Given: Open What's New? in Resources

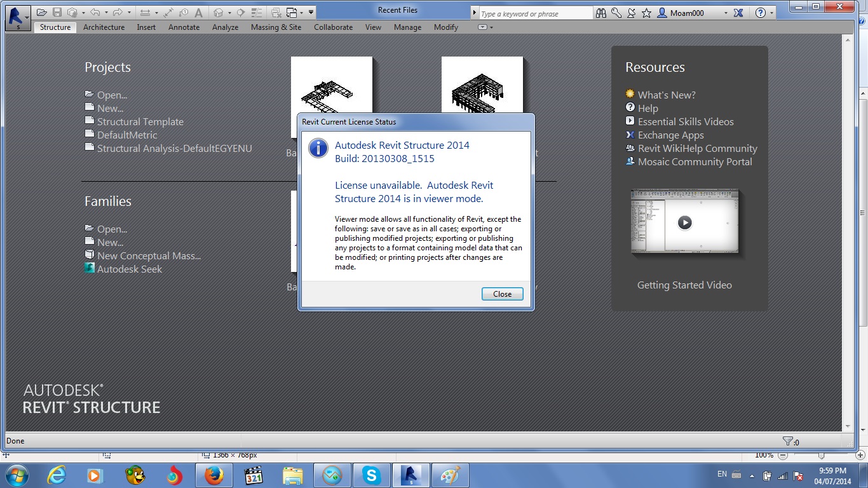Looking at the screenshot, I should pyautogui.click(x=667, y=95).
